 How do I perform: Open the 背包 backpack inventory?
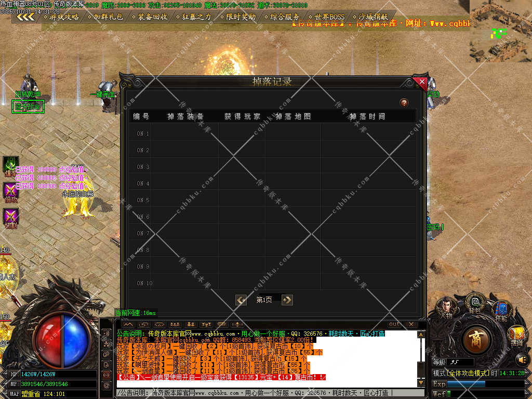(x=474, y=302)
